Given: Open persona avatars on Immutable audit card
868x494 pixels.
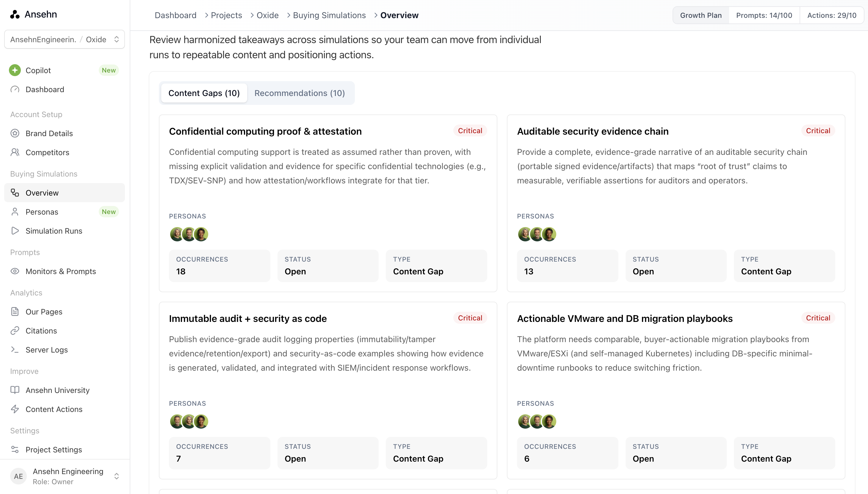Looking at the screenshot, I should click(x=189, y=421).
